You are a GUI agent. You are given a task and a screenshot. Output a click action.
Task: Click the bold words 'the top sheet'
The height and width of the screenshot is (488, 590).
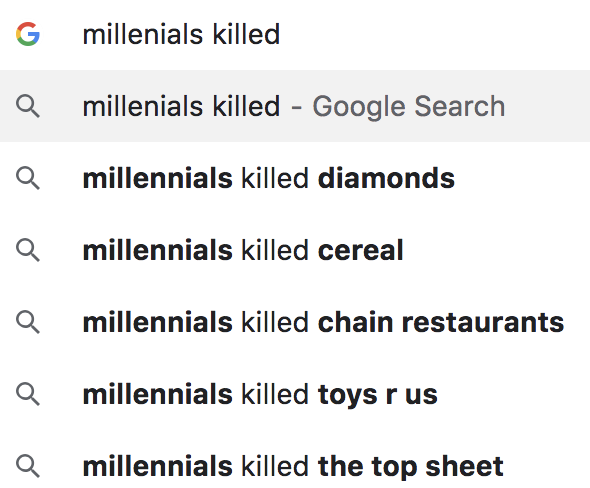click(x=411, y=467)
